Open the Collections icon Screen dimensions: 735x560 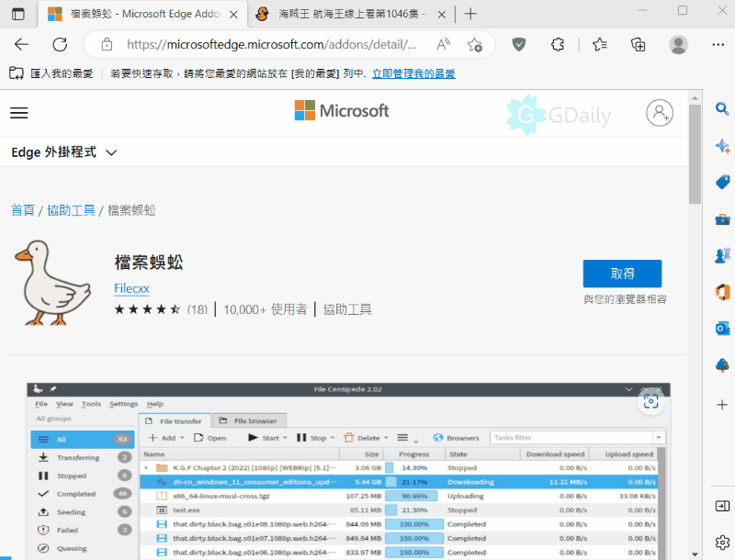638,44
